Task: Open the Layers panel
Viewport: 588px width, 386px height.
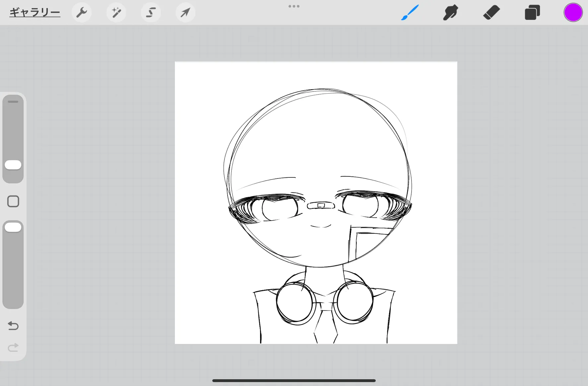Action: coord(532,13)
